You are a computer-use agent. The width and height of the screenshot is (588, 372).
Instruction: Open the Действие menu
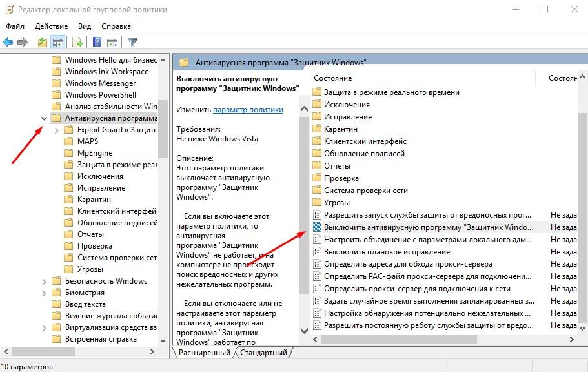50,26
